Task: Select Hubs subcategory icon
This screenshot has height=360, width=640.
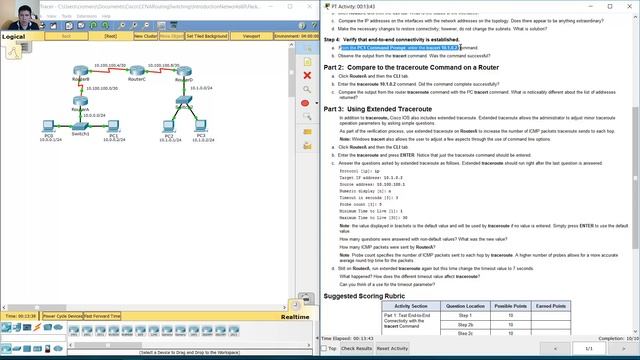Action: click(x=27, y=348)
